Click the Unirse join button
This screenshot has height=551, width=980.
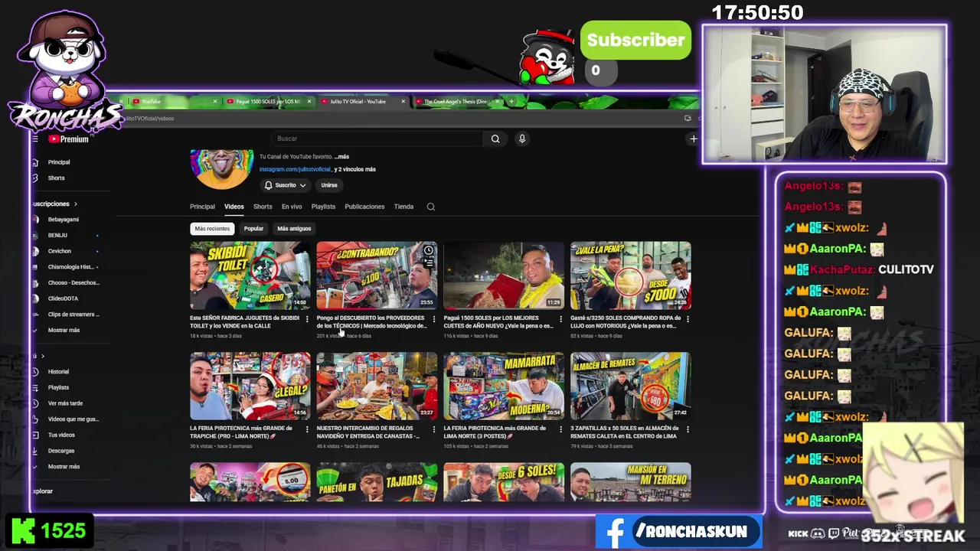coord(329,185)
